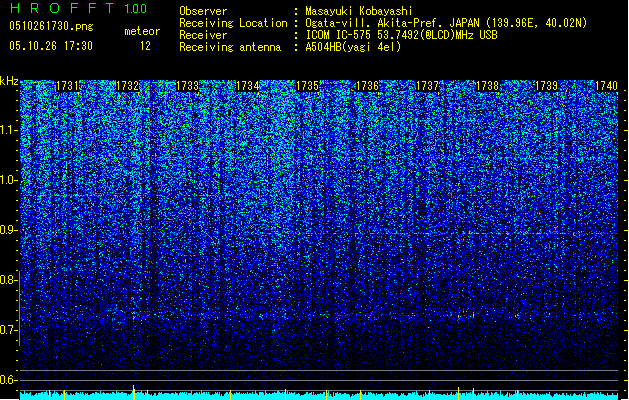Click the 1734 time label
The image size is (629, 400).
click(248, 86)
